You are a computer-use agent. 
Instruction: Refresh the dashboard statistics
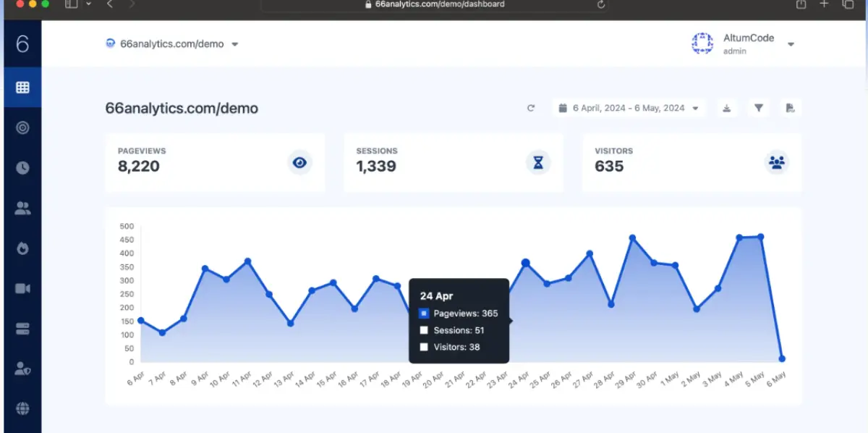point(532,107)
